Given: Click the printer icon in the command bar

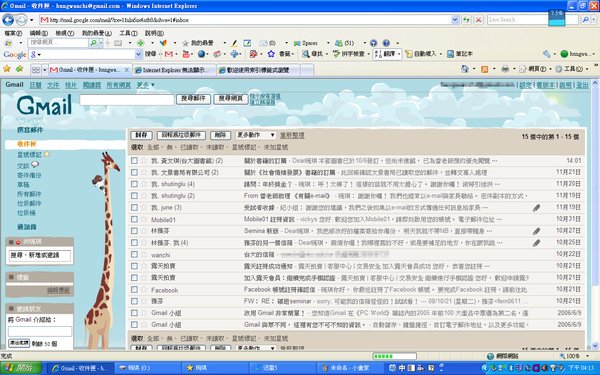Looking at the screenshot, I should click(x=505, y=69).
